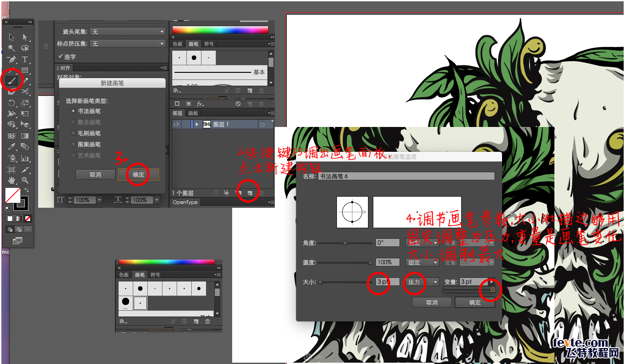Open the 固定 dropdown for 圆度
Viewport: 625px width, 364px height.
tap(422, 262)
